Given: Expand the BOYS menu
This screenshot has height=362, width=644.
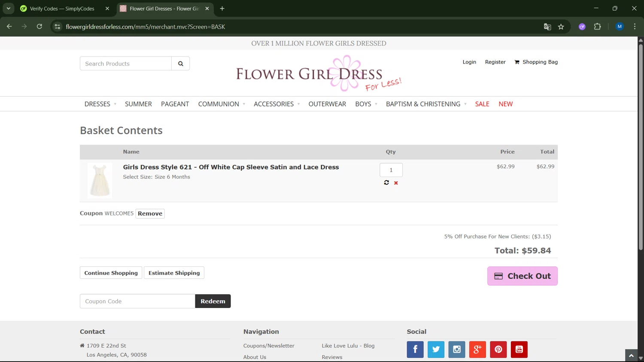Looking at the screenshot, I should (366, 104).
